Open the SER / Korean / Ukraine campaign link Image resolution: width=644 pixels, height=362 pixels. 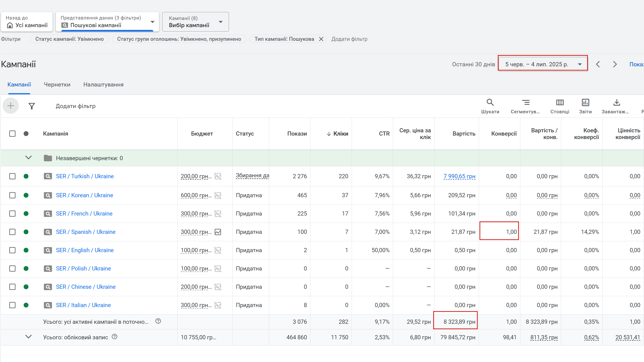pos(84,195)
